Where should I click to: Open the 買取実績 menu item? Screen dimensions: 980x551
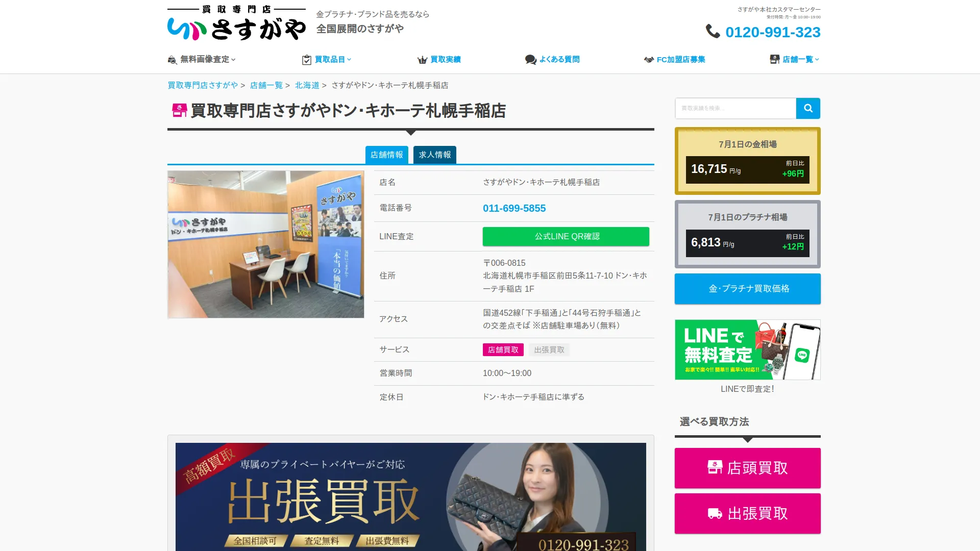(x=439, y=60)
